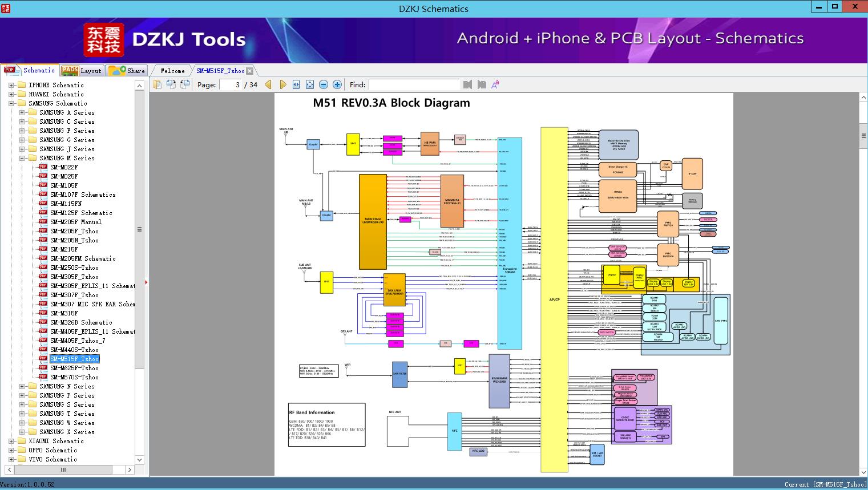This screenshot has height=490, width=868.
Task: Expand SAMSUNG J Series node
Action: click(22, 149)
